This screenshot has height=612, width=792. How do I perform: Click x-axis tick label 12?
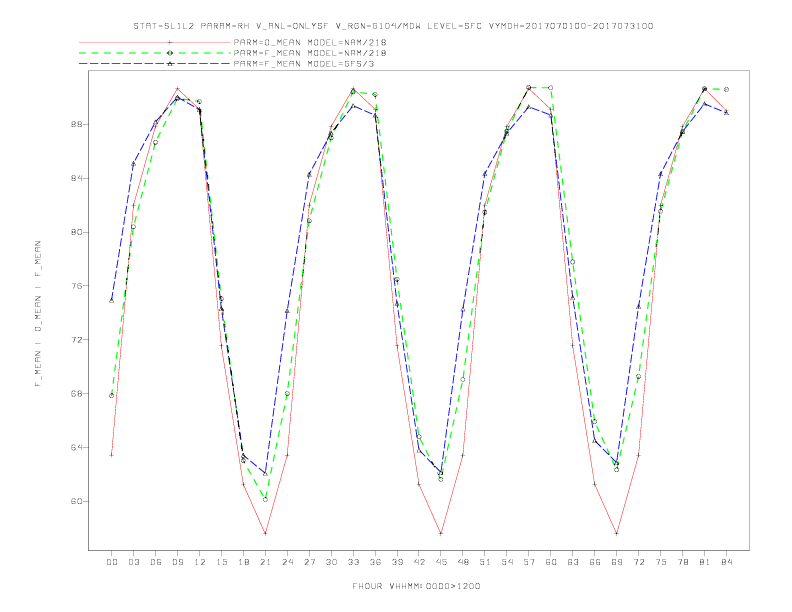pos(200,562)
